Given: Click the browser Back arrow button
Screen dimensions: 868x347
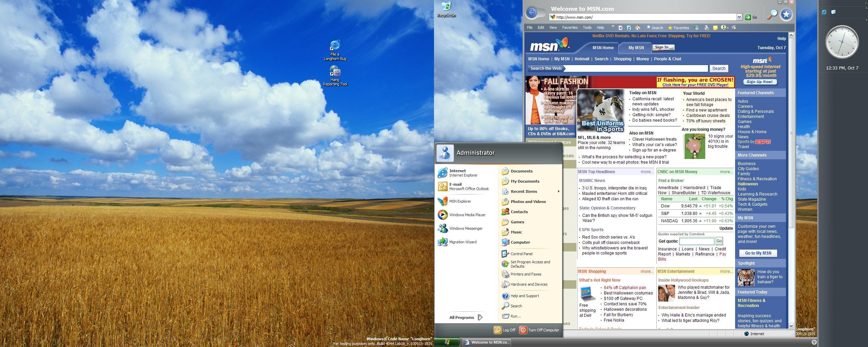Looking at the screenshot, I should [532, 13].
